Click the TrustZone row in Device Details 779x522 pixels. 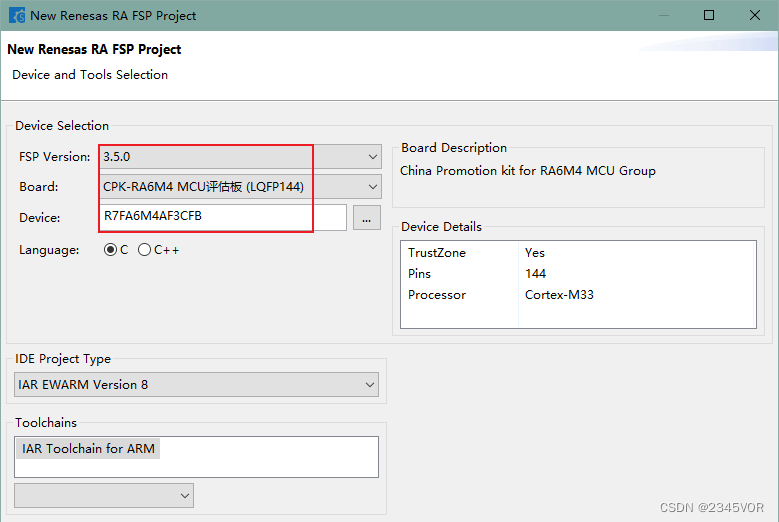pos(437,253)
